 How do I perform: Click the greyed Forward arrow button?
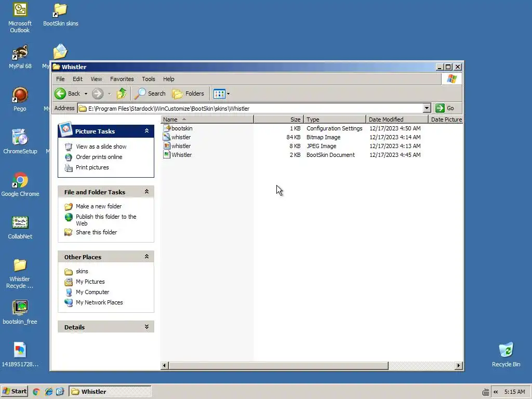98,94
